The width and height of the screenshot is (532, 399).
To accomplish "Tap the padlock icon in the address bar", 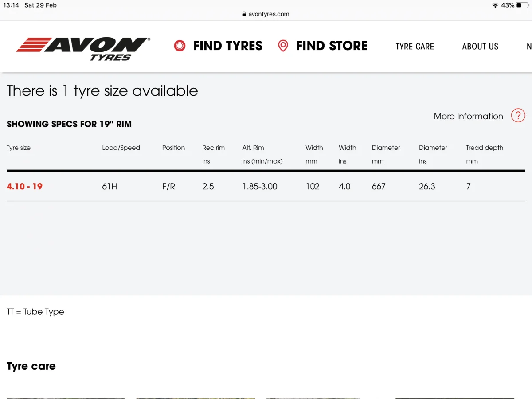I will (x=244, y=14).
